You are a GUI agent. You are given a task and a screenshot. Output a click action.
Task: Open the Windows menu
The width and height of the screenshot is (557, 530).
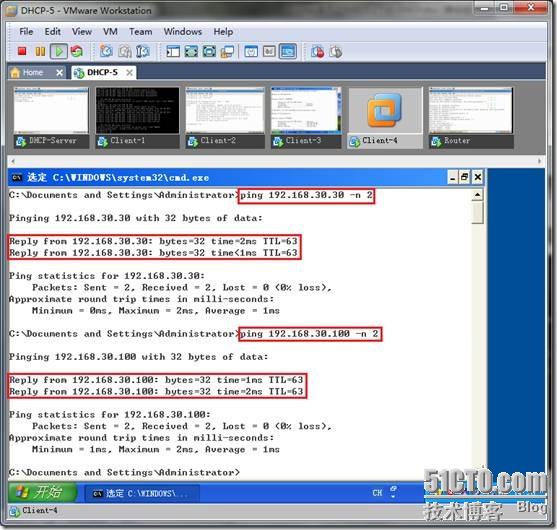click(x=183, y=32)
